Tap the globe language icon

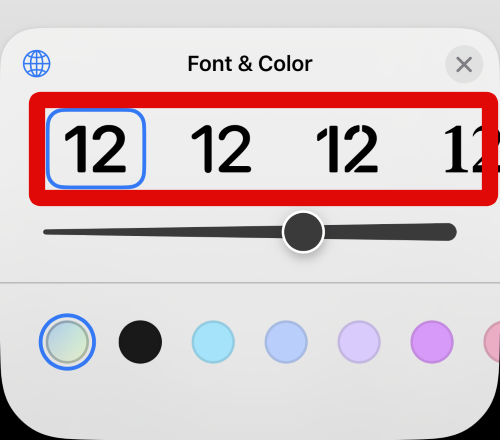[x=37, y=63]
